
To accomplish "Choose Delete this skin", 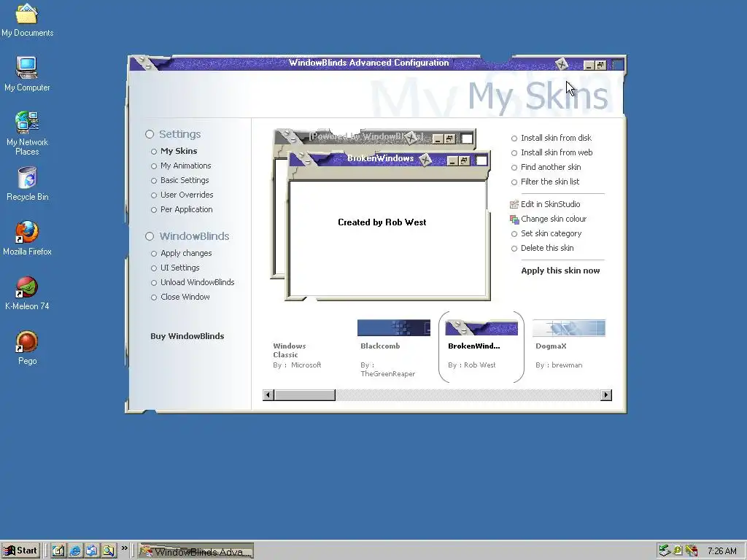I will (x=547, y=248).
